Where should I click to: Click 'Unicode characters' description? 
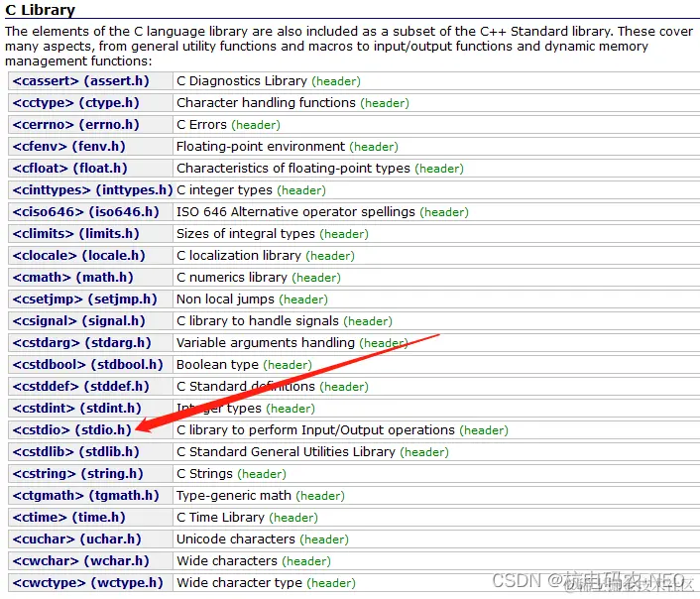click(236, 539)
